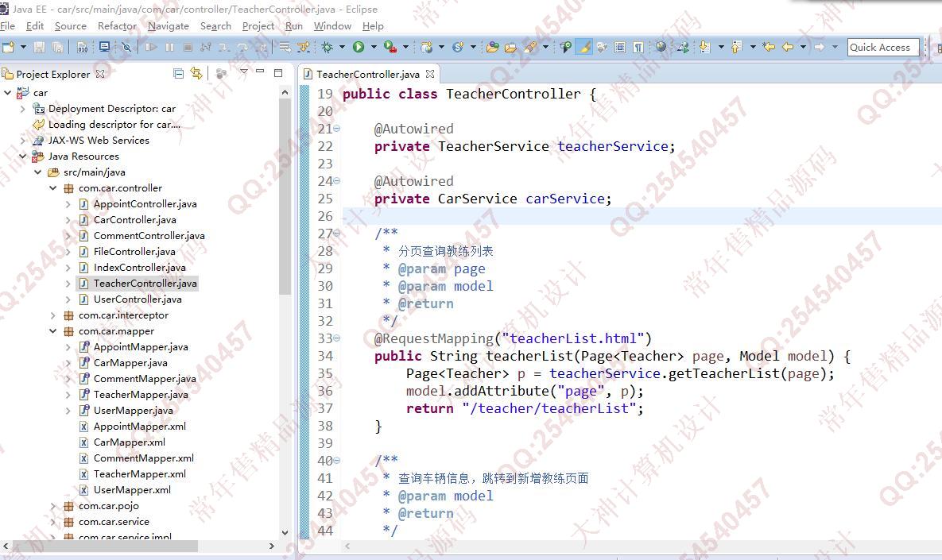This screenshot has height=560, width=942.
Task: Open the Source menu
Action: [70, 25]
